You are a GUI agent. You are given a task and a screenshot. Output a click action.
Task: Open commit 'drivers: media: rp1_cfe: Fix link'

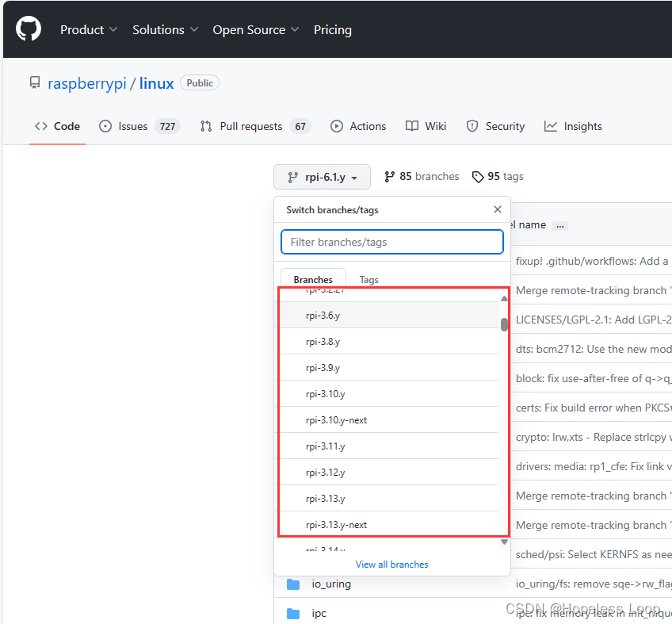[x=593, y=466]
